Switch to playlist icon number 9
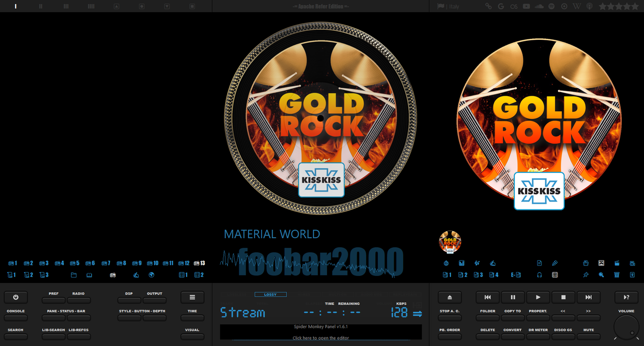Image resolution: width=644 pixels, height=346 pixels. [137, 263]
